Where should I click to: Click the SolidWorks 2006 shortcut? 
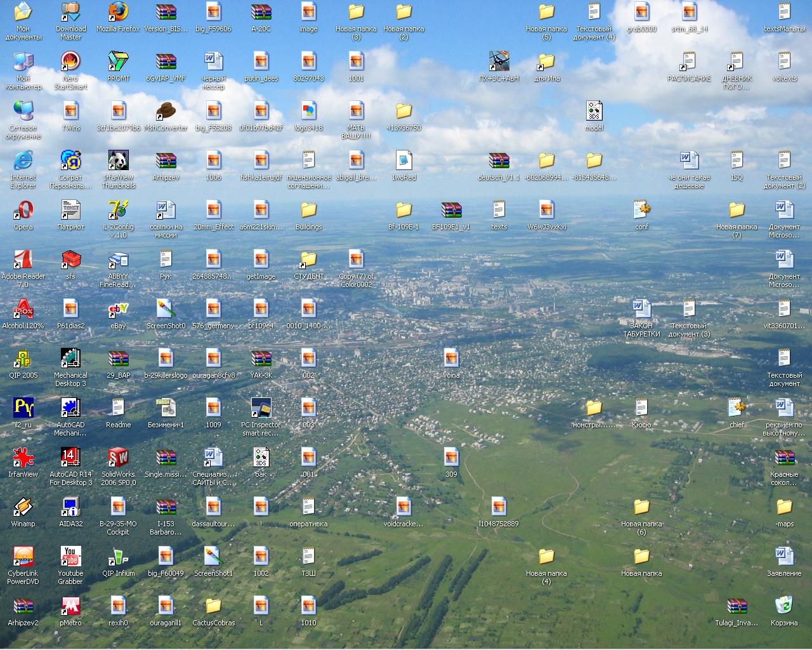[118, 458]
